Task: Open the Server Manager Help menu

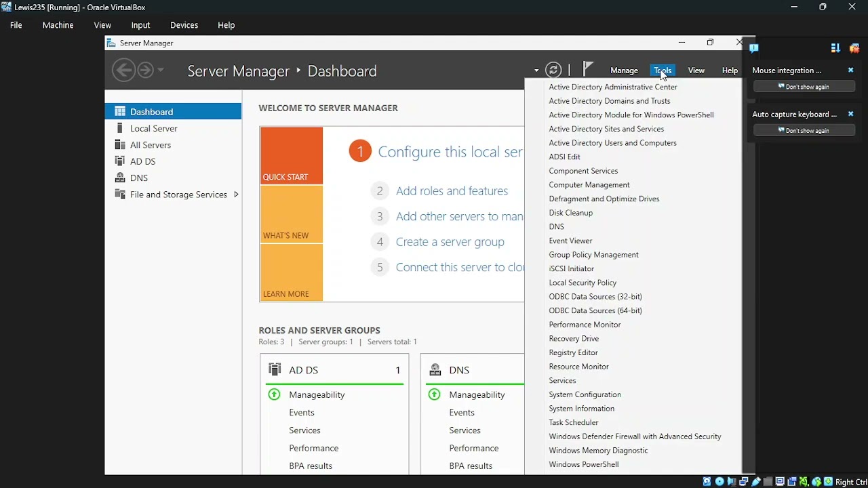Action: 730,70
